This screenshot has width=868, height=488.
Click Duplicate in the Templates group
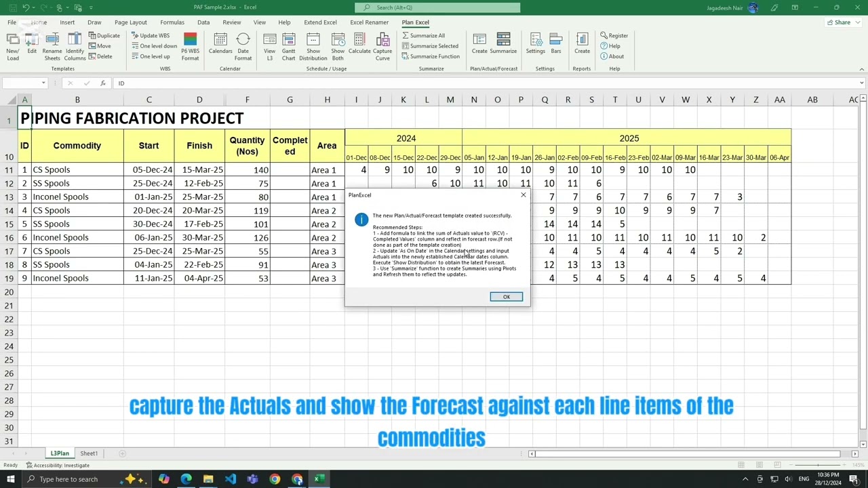coord(104,35)
